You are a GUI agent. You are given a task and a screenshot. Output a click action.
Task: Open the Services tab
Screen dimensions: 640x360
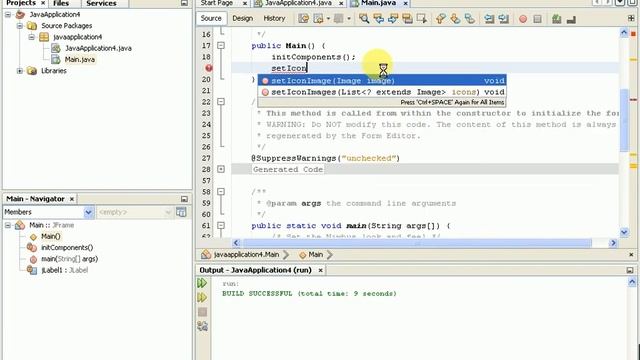click(101, 3)
